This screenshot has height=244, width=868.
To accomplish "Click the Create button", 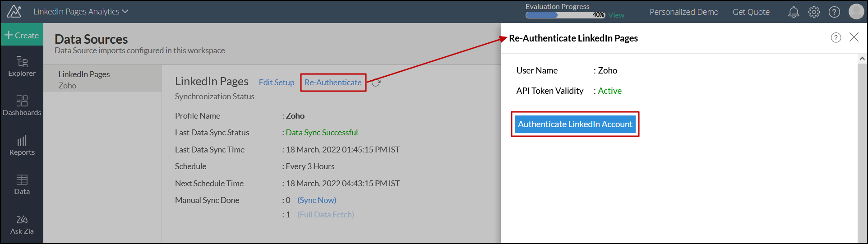I will 22,35.
